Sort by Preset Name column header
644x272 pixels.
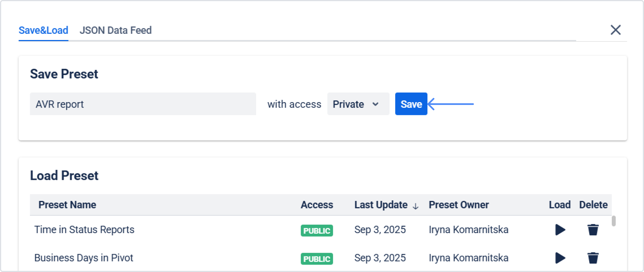(x=67, y=205)
